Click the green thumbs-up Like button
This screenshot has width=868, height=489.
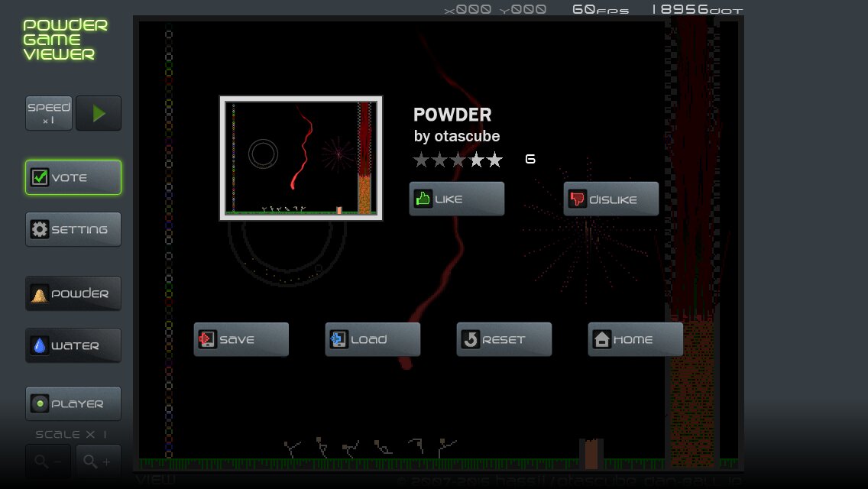click(x=456, y=199)
